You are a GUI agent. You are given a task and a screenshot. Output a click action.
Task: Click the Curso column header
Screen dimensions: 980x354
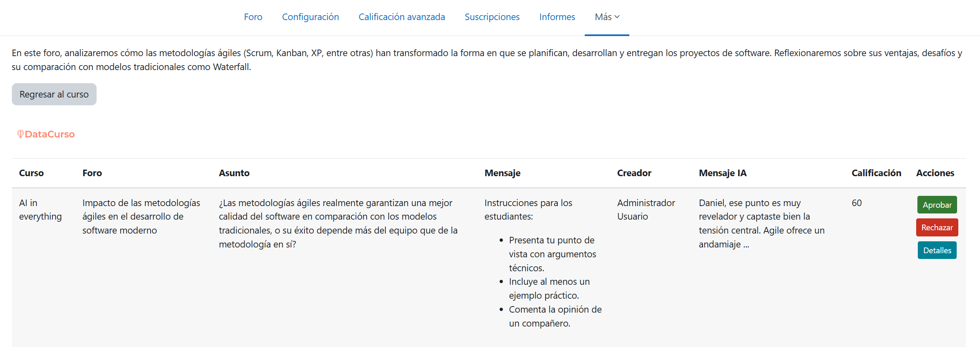[x=31, y=173]
